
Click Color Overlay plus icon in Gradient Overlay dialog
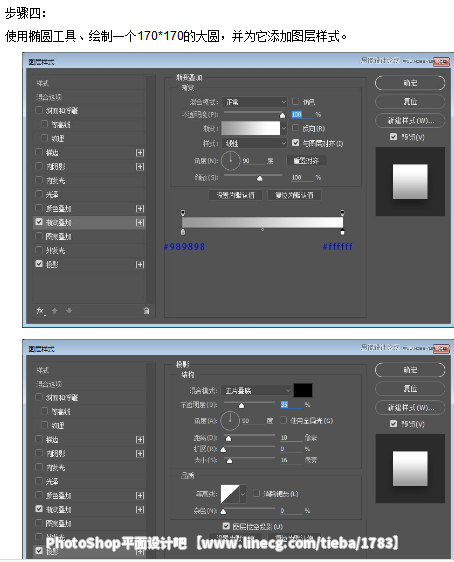tap(140, 209)
